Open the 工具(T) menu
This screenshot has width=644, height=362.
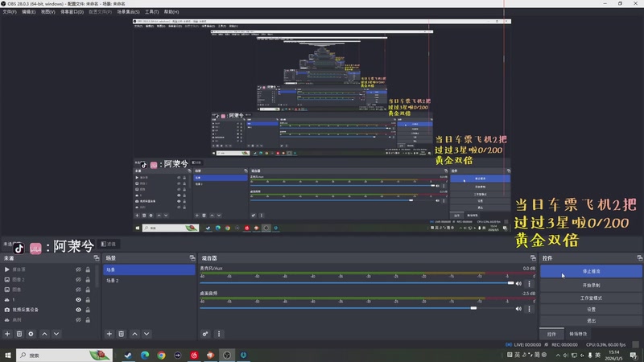[x=151, y=12]
